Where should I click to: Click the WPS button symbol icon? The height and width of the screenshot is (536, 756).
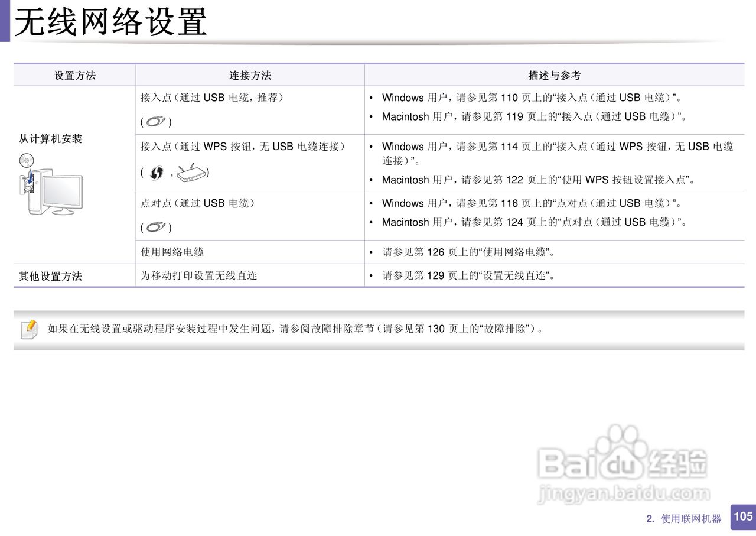click(157, 173)
